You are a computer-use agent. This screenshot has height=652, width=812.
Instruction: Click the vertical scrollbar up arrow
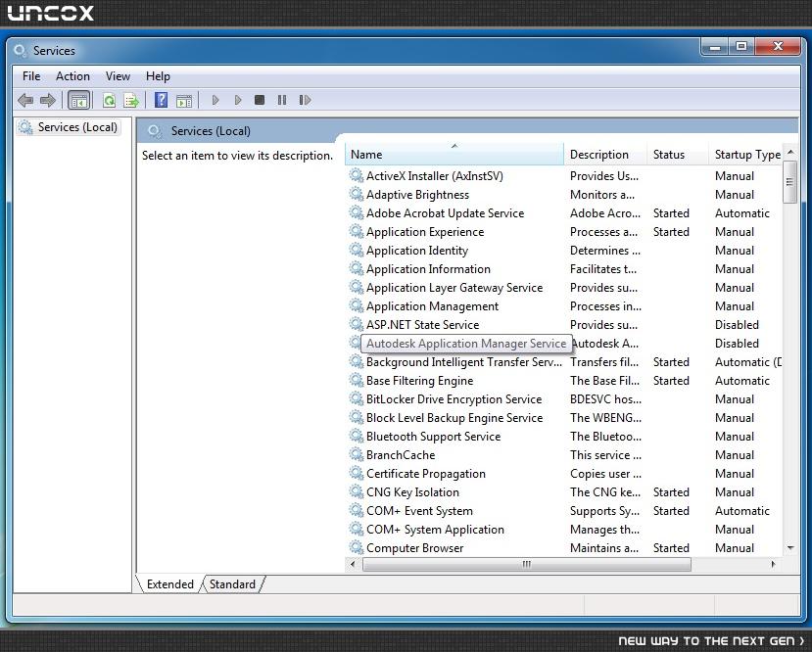coord(790,152)
